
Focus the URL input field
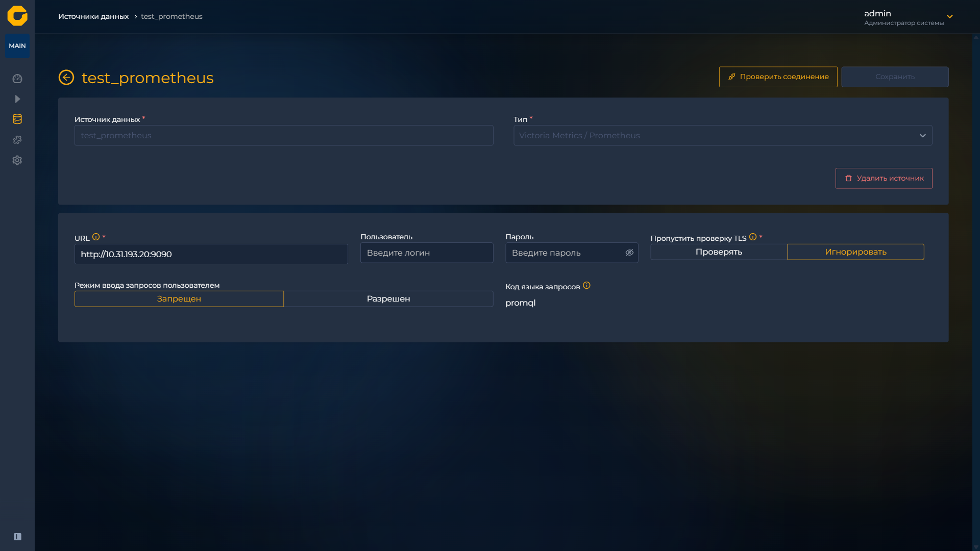211,254
